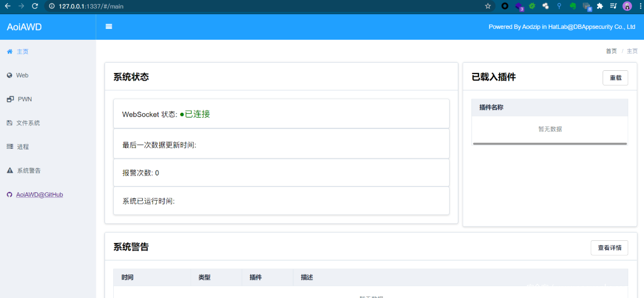Click the 重载 reload plugins button
The width and height of the screenshot is (644, 298).
pos(615,78)
